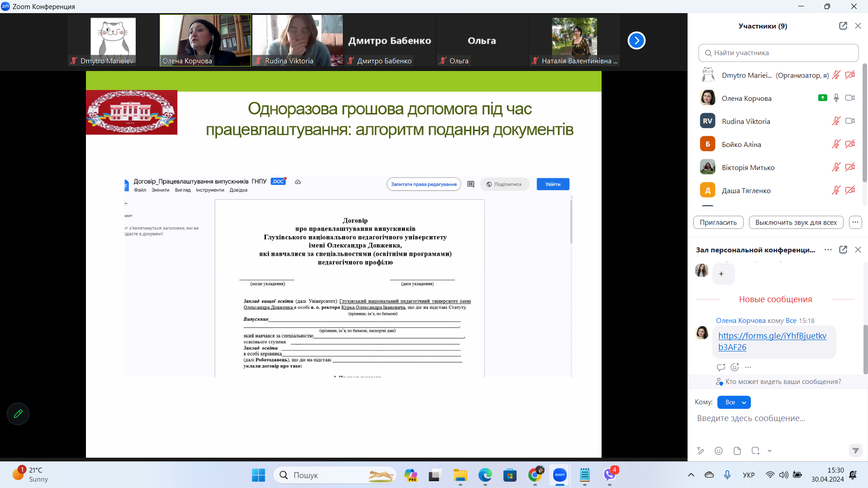Viewport: 868px width, 488px height.
Task: Open Windows Start menu
Action: [258, 475]
